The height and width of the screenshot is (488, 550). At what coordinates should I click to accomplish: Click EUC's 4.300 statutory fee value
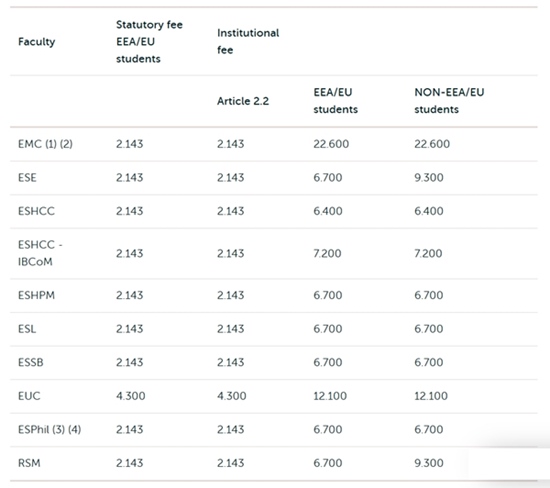point(130,396)
